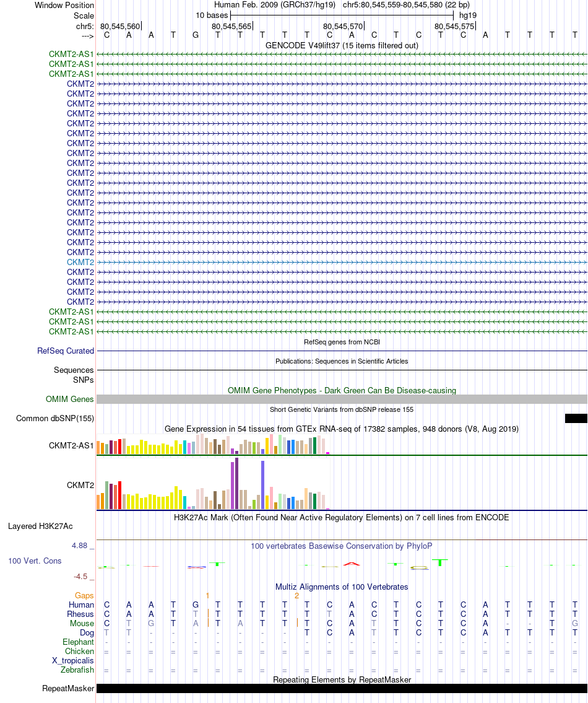
Task: Click the black dbSNP variant block
Action: tap(576, 418)
